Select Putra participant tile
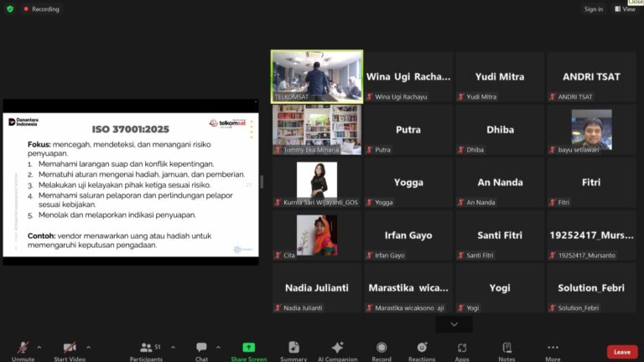The image size is (644, 362). pyautogui.click(x=408, y=129)
